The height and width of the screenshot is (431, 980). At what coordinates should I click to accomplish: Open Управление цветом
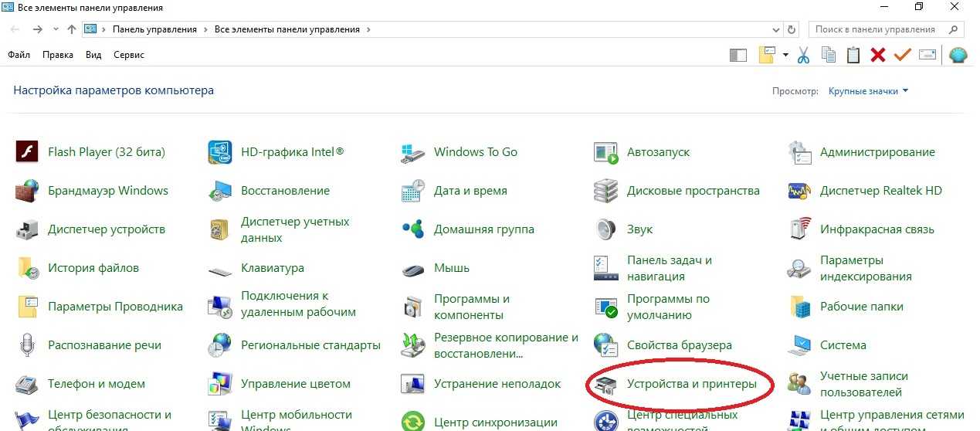pos(280,384)
